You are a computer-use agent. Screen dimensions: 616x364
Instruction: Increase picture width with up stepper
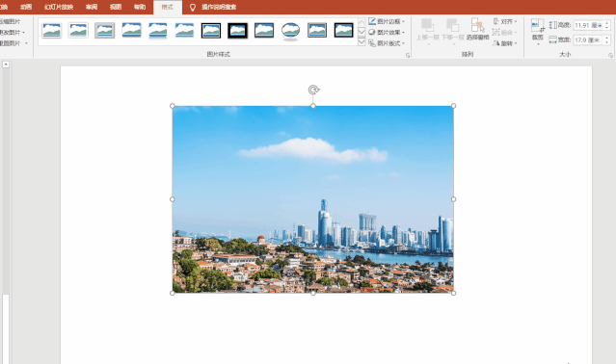[x=606, y=39]
